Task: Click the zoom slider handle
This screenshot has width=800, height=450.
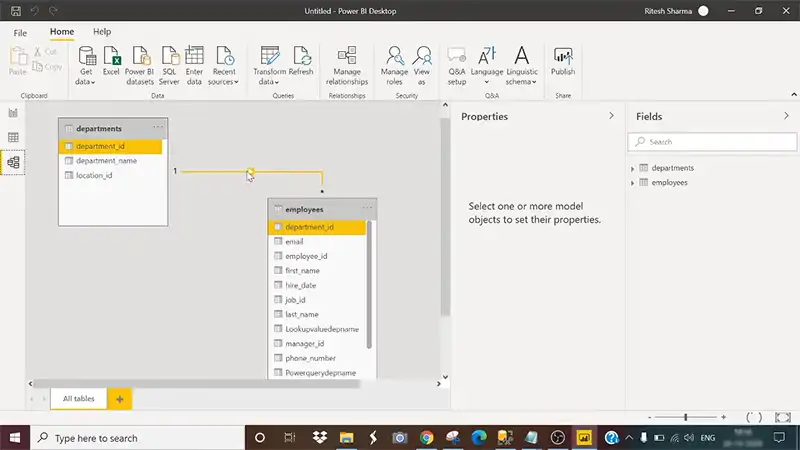Action: 686,417
